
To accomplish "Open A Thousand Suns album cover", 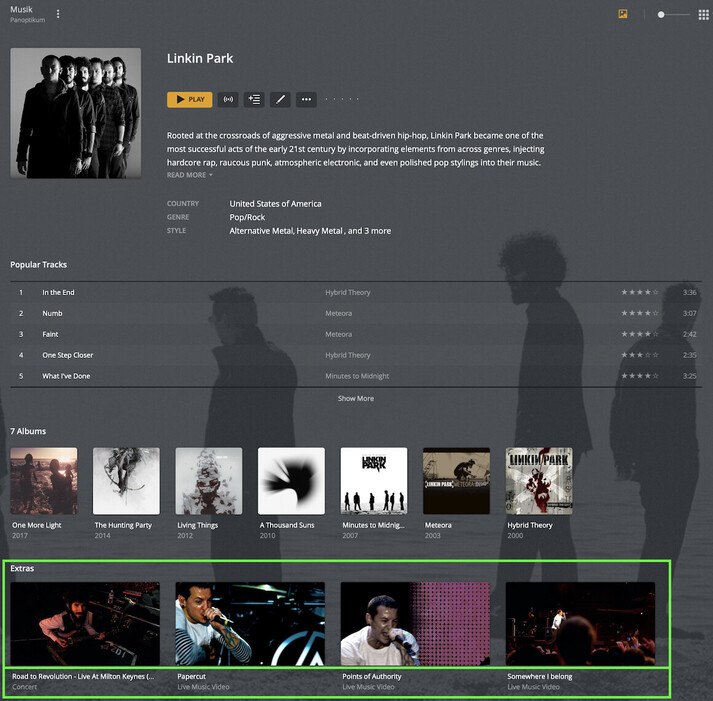I will coord(291,481).
